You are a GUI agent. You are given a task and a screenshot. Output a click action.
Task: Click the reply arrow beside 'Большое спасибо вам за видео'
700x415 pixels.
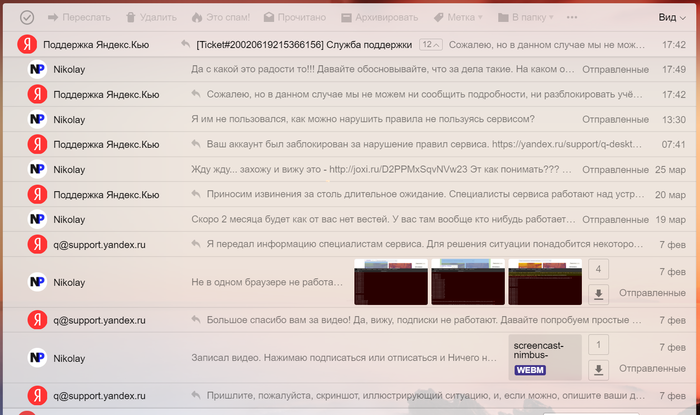coord(196,320)
